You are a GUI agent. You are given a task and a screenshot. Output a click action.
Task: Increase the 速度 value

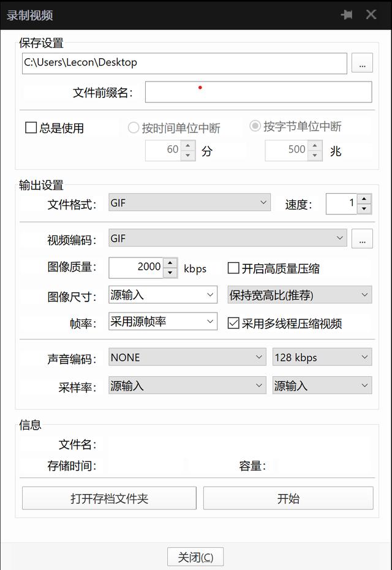364,199
